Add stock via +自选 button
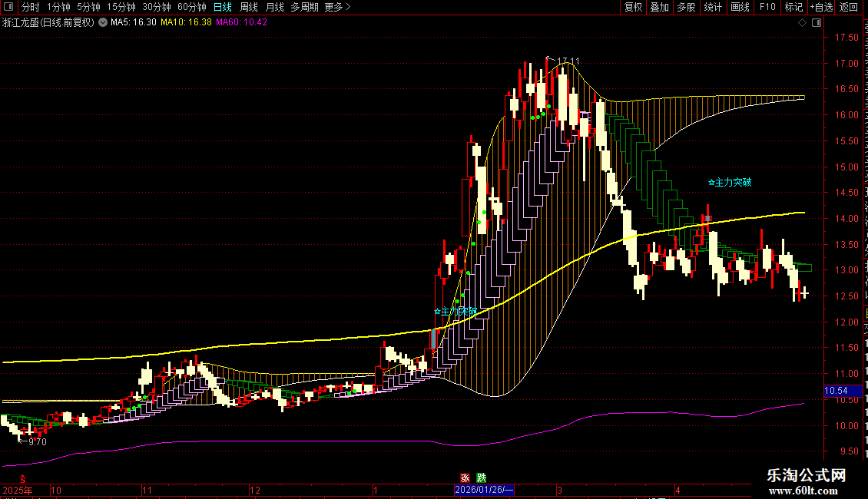The width and height of the screenshot is (868, 499). [821, 7]
